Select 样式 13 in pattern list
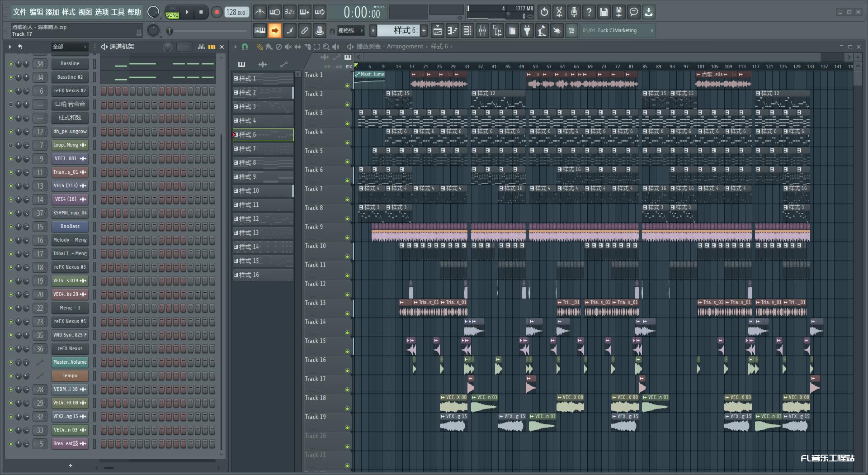Image resolution: width=868 pixels, height=475 pixels. pyautogui.click(x=263, y=233)
